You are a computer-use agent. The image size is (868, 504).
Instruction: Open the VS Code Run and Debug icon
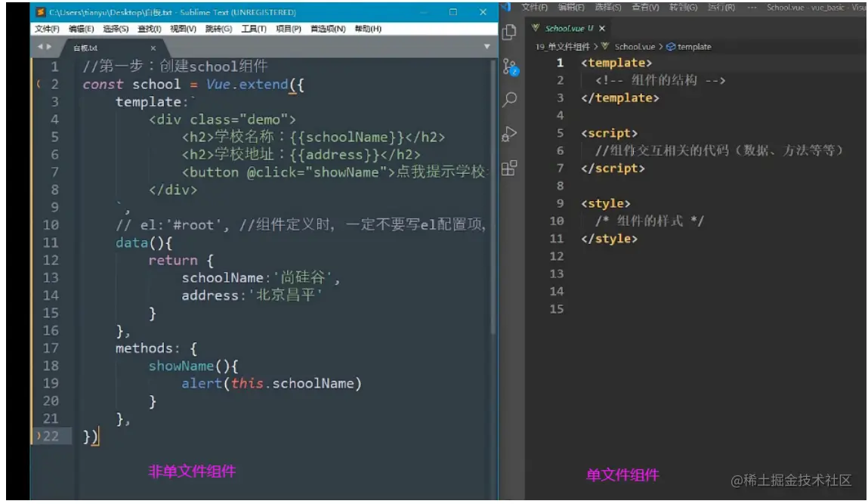pos(509,134)
